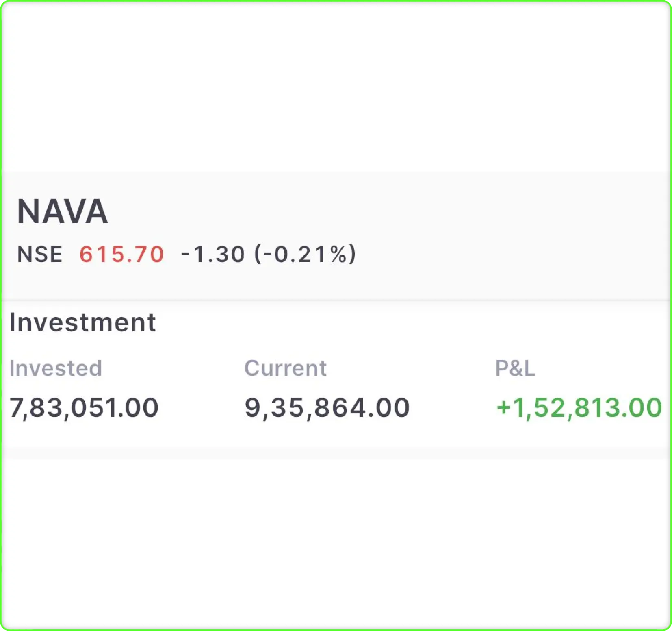Tap the P&L column label

(x=515, y=368)
